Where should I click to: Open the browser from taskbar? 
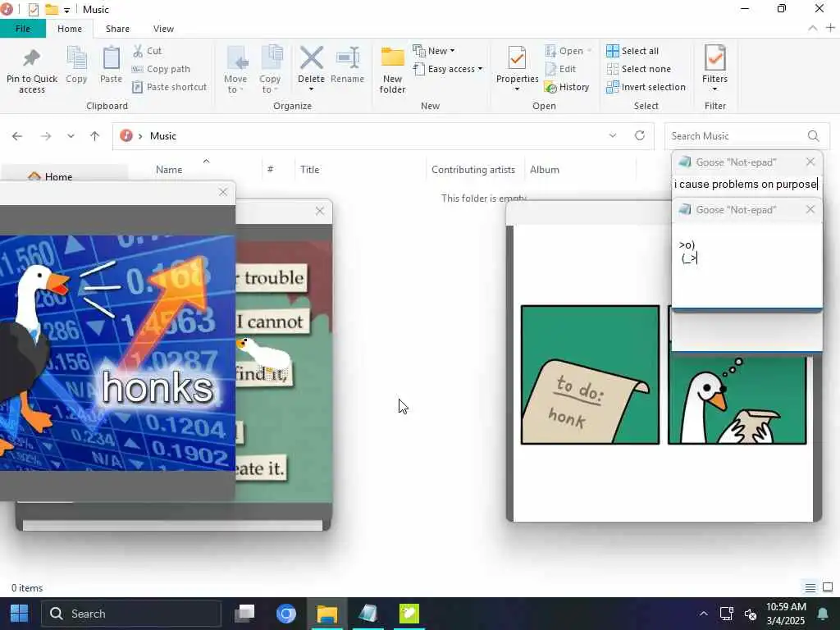286,614
